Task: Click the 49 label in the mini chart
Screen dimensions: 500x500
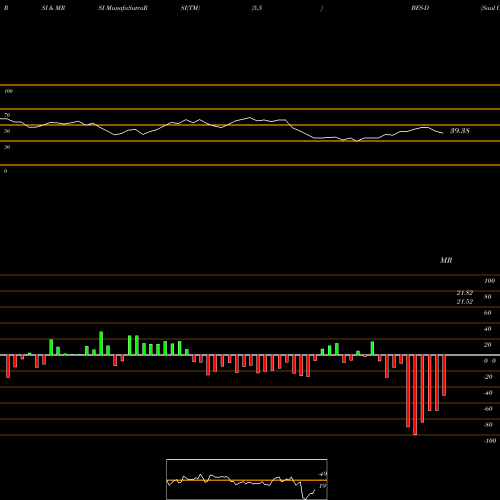Action: click(x=322, y=474)
